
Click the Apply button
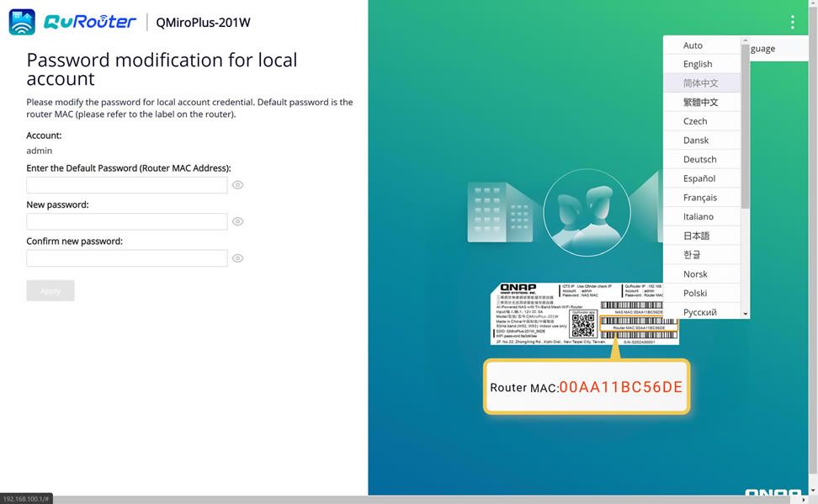tap(50, 290)
